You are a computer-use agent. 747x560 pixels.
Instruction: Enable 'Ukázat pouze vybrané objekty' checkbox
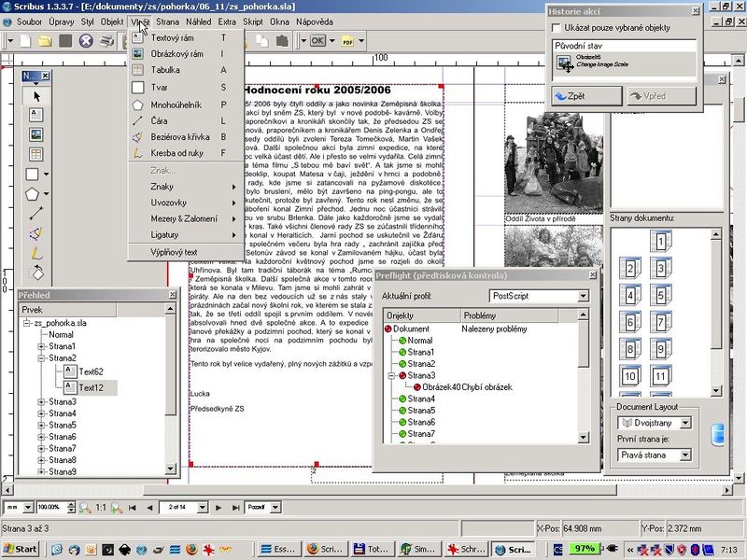[x=557, y=29]
